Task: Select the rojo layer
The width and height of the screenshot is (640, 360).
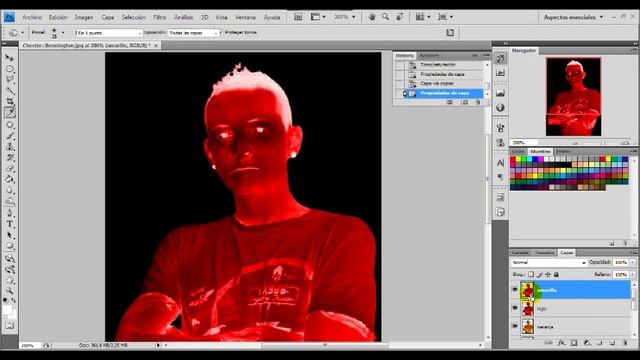Action: pyautogui.click(x=576, y=309)
